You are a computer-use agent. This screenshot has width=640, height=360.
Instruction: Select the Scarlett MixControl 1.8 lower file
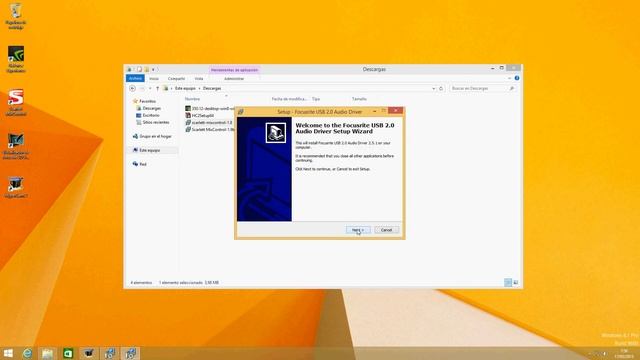[210, 129]
